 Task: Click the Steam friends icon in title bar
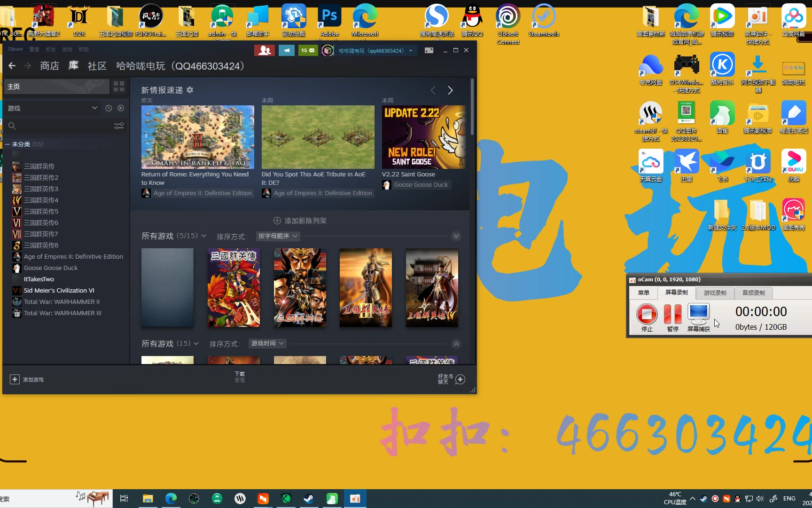[264, 50]
